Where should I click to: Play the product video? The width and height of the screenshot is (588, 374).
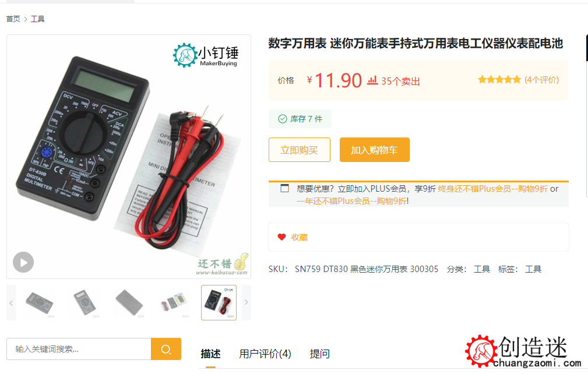coord(23,262)
